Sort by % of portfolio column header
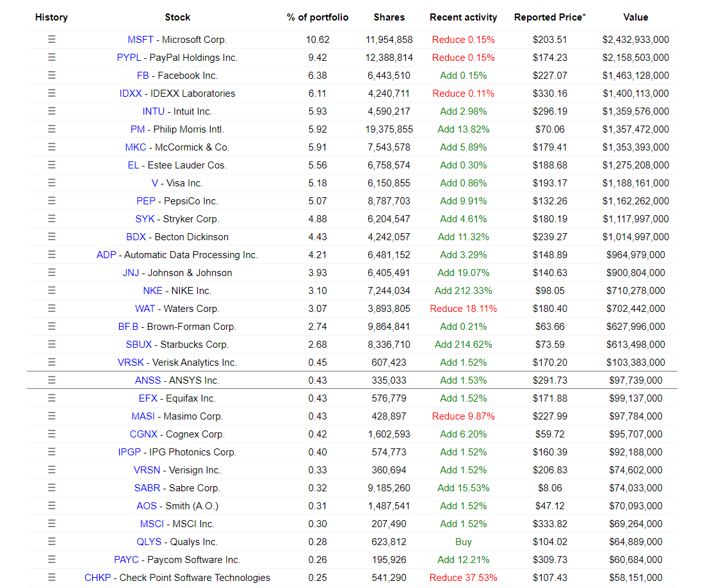 pos(318,17)
